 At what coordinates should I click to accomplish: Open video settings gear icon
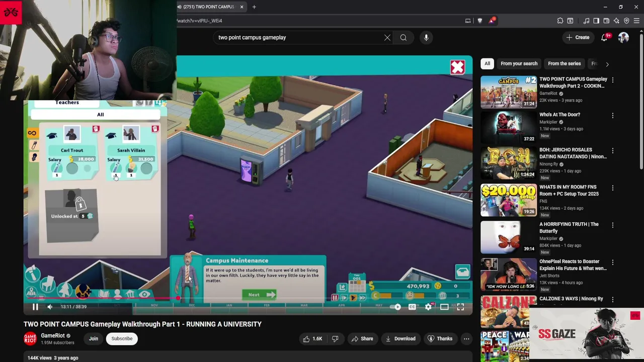click(428, 307)
